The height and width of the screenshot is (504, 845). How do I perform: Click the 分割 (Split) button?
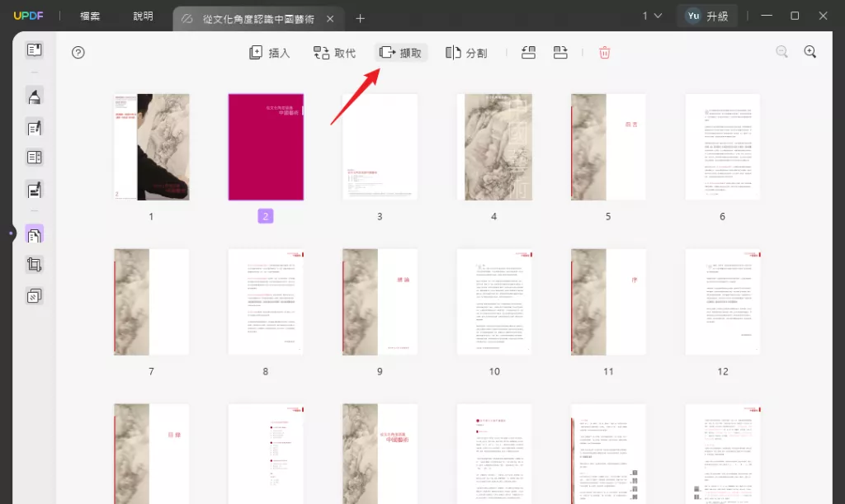[466, 53]
